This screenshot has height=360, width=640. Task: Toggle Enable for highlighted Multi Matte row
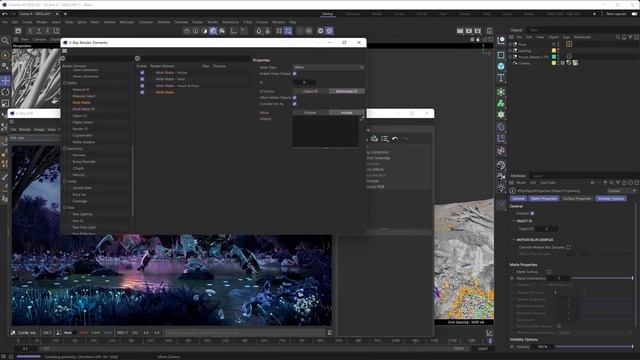(142, 92)
